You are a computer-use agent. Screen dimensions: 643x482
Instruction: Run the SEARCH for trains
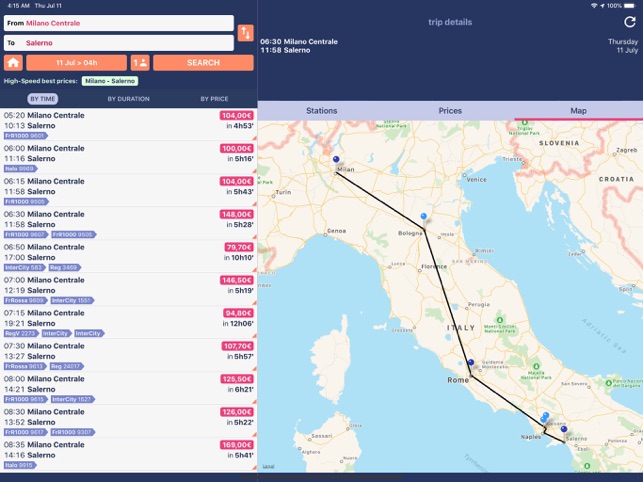point(203,63)
